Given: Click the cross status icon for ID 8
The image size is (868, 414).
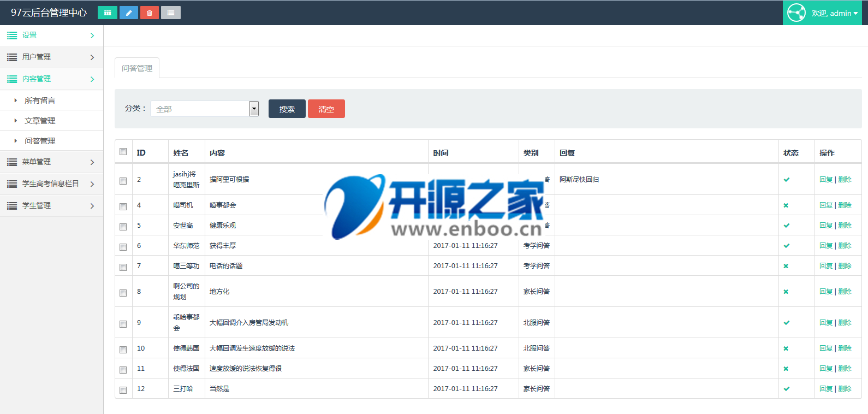Looking at the screenshot, I should pyautogui.click(x=786, y=292).
